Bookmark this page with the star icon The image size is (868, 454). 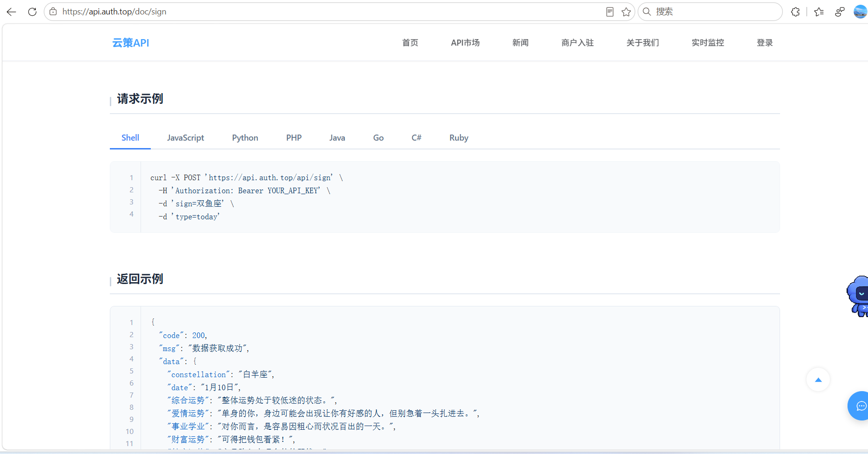coord(626,12)
